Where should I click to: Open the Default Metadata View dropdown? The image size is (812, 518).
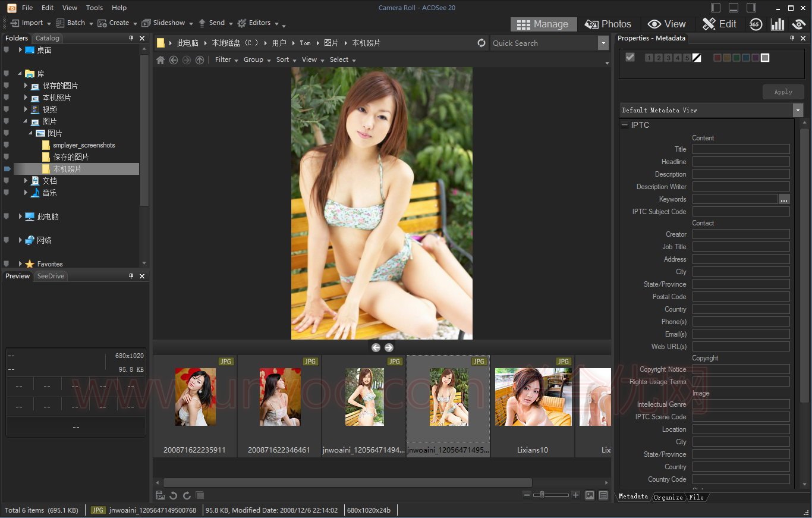(x=798, y=110)
